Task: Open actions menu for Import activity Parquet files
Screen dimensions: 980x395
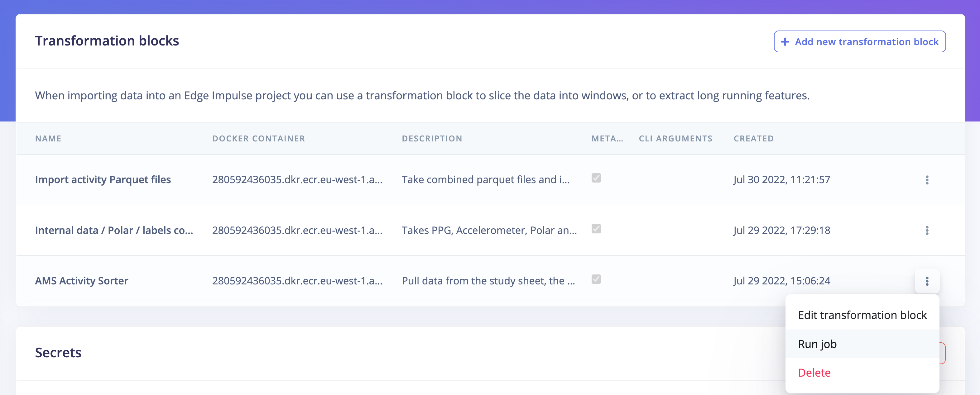Action: [927, 180]
